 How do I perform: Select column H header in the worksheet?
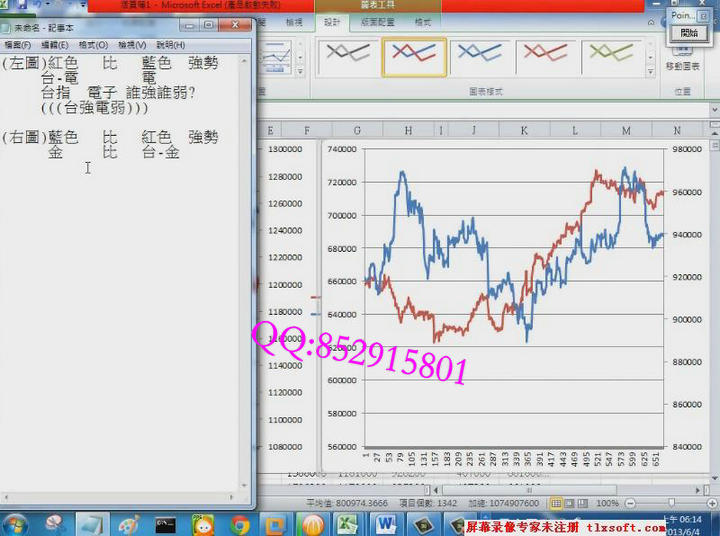pos(408,131)
